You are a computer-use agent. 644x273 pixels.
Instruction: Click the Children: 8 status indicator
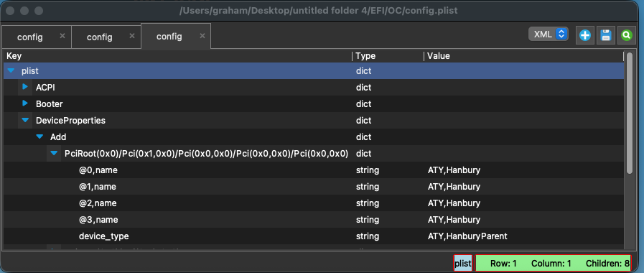click(x=607, y=264)
